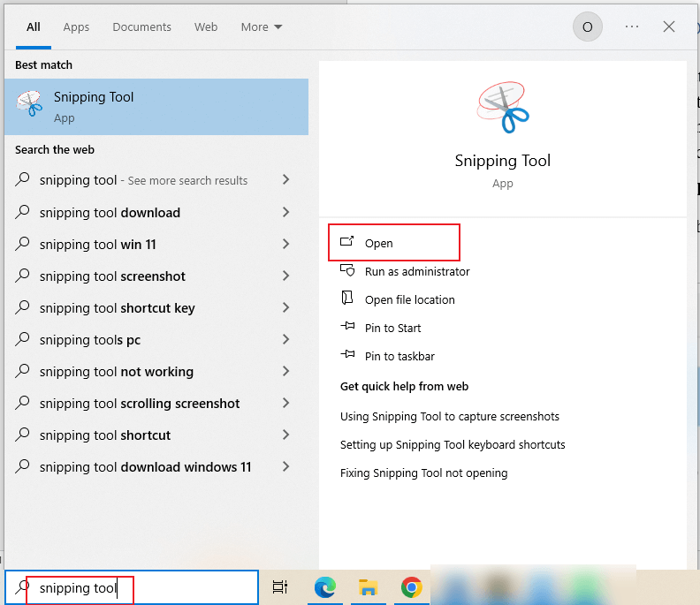700x605 pixels.
Task: Open the three-dots options menu
Action: pos(632,26)
